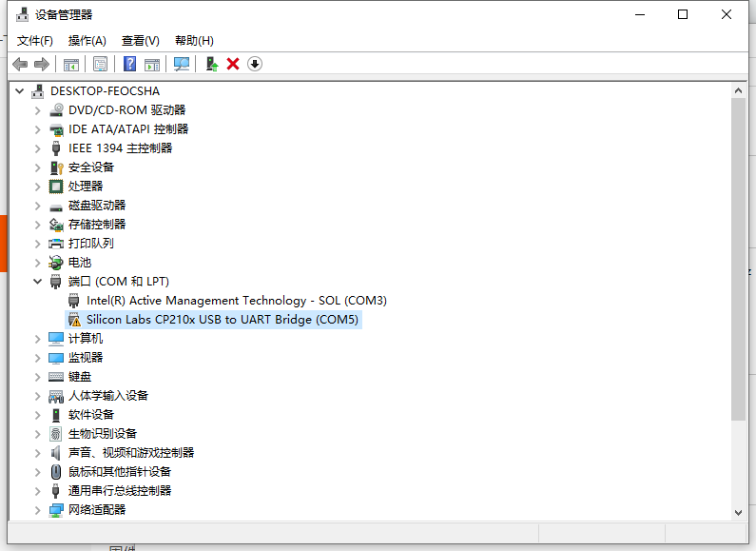756x551 pixels.
Task: Click the properties sheet toolbar icon
Action: 100,64
